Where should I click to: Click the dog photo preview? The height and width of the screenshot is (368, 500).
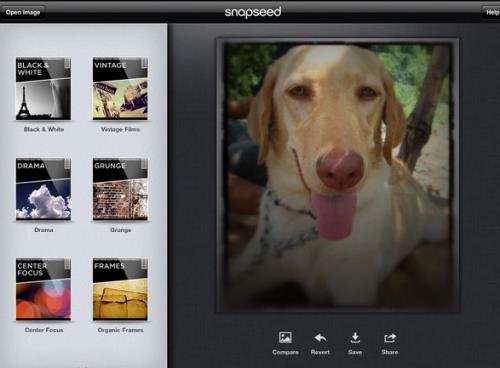point(337,175)
